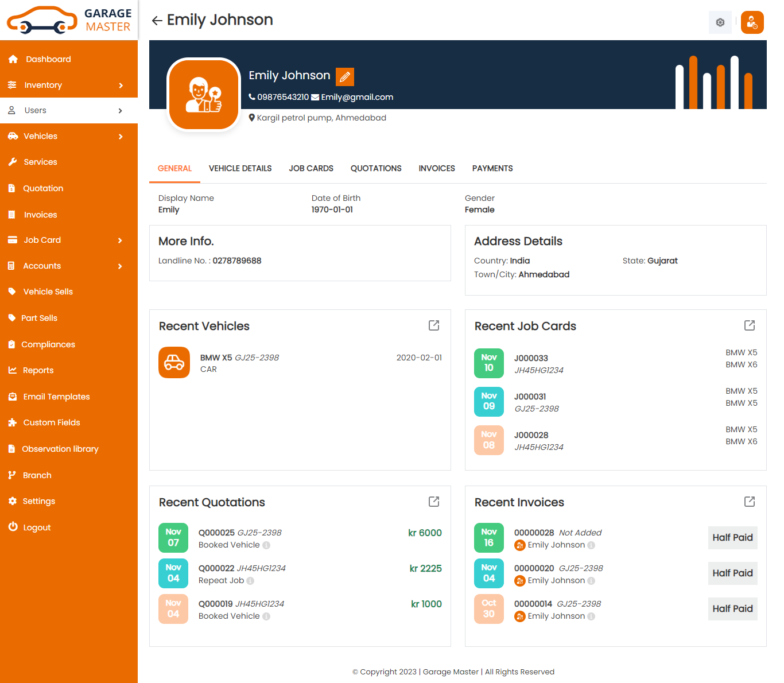Open job card J000033 entry
The image size is (784, 683).
click(x=531, y=358)
